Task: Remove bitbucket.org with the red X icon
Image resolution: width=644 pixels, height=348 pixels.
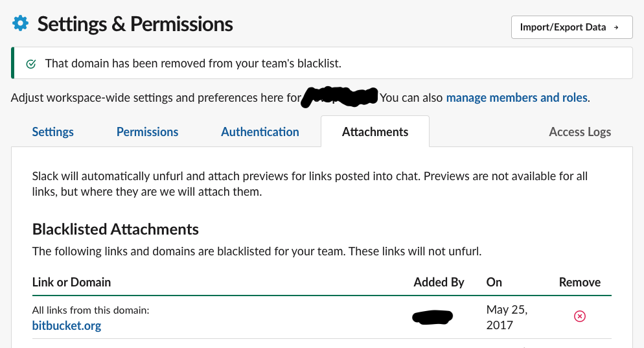Action: pyautogui.click(x=579, y=316)
